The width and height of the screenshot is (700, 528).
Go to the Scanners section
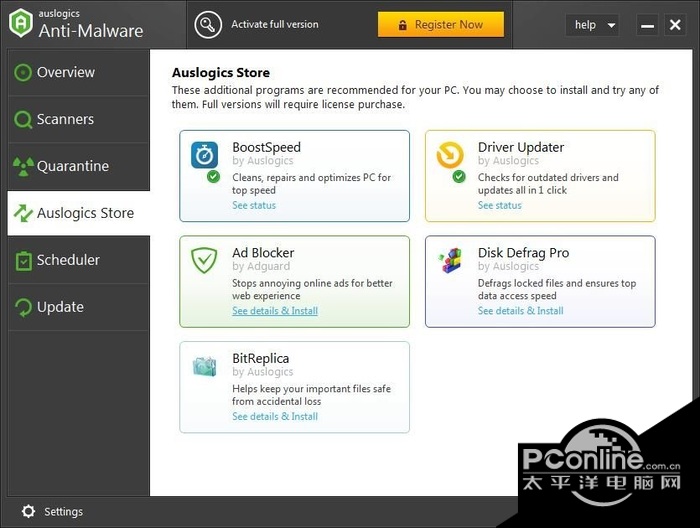79,120
